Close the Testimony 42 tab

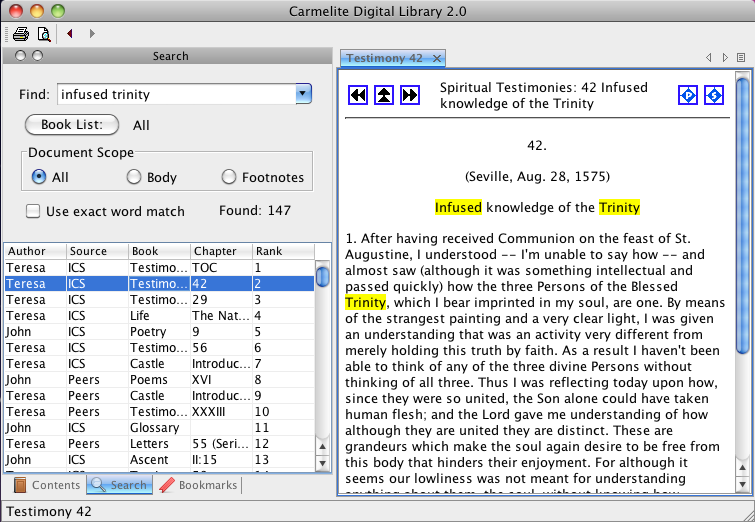click(x=437, y=58)
